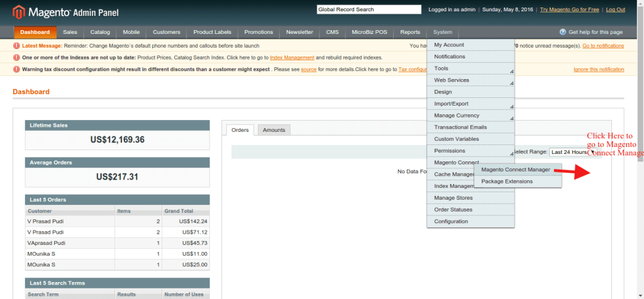Expand the Manage Currency submenu

pyautogui.click(x=470, y=115)
